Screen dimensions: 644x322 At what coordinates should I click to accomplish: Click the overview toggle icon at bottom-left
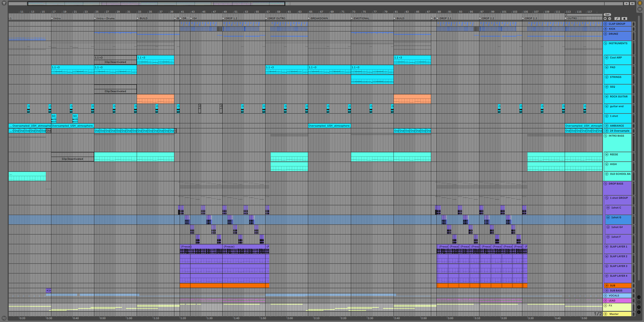pyautogui.click(x=4, y=318)
